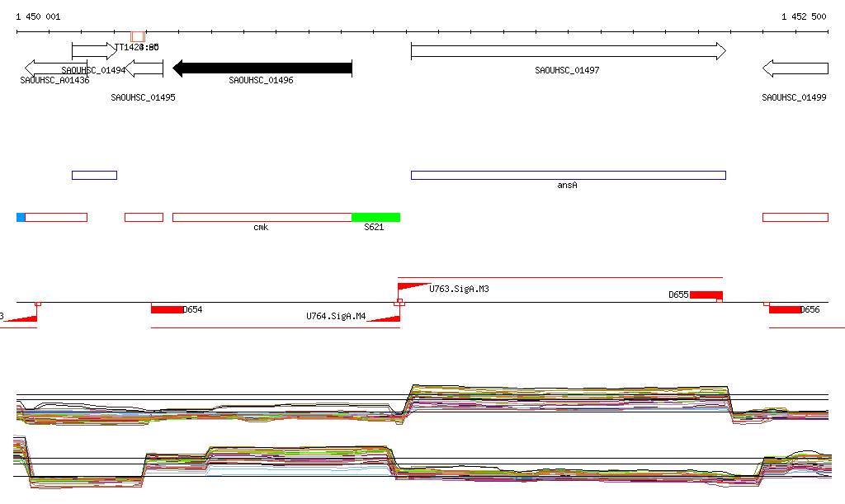Select the red D655 terminator block

tap(706, 294)
